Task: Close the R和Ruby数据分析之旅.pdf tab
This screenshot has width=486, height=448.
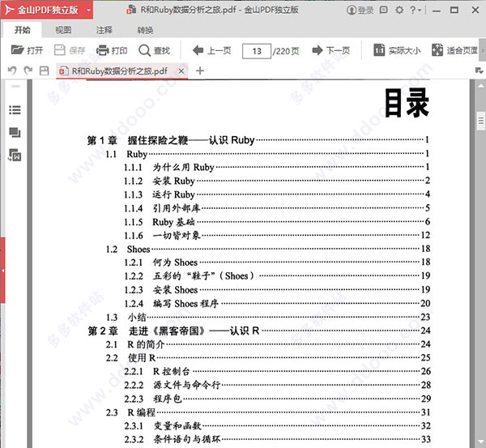Action: 181,71
